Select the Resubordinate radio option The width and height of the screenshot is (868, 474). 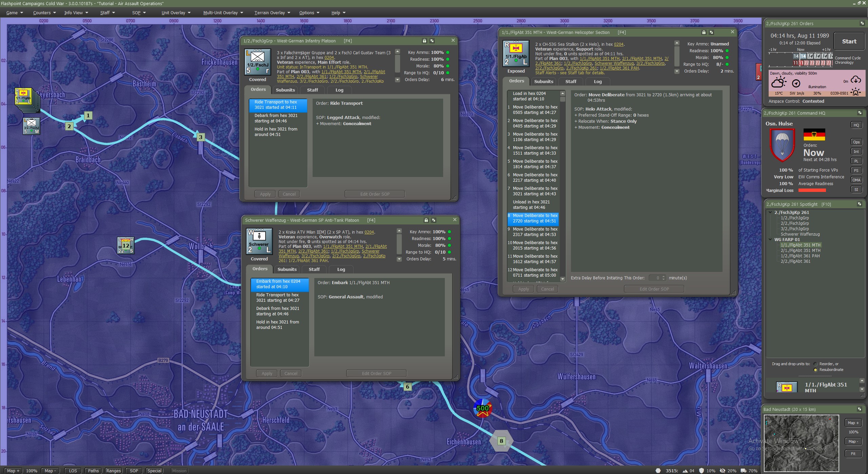point(815,370)
